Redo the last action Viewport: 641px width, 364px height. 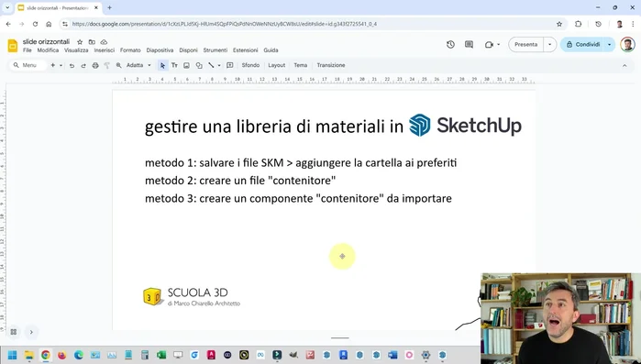click(x=83, y=65)
